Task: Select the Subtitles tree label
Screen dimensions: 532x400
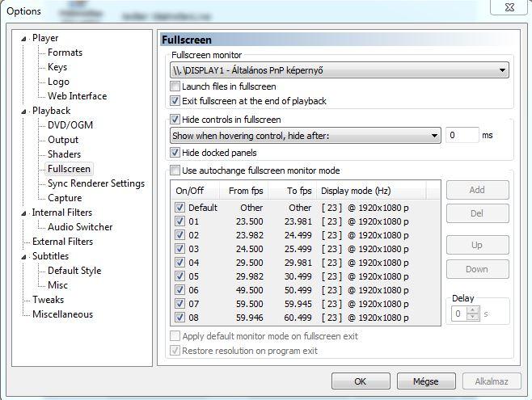Action: click(x=50, y=256)
